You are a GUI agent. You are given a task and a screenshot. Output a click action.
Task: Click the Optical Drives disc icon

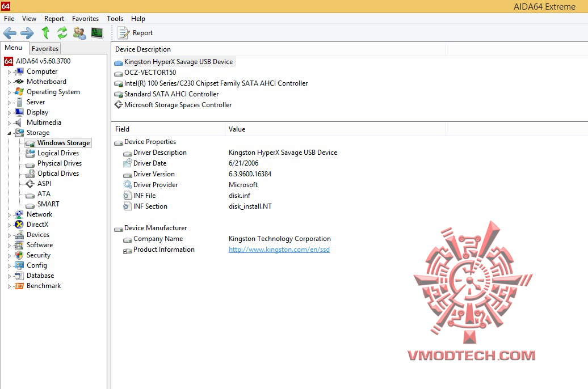(31, 174)
